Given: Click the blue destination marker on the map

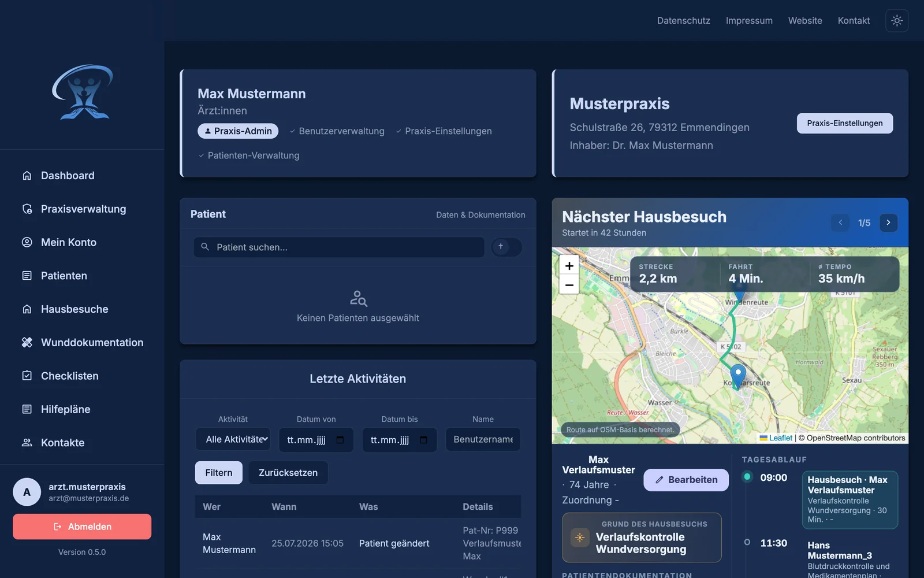Looking at the screenshot, I should pos(738,376).
